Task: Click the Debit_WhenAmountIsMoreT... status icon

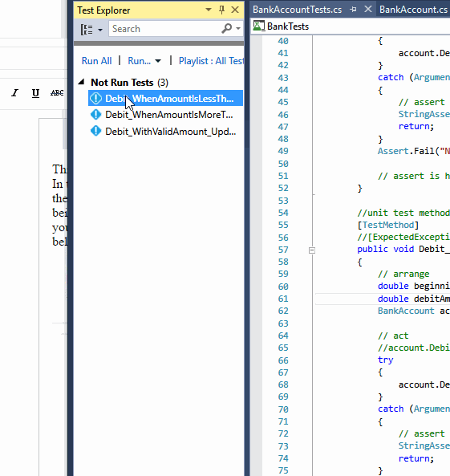Action: pos(96,115)
